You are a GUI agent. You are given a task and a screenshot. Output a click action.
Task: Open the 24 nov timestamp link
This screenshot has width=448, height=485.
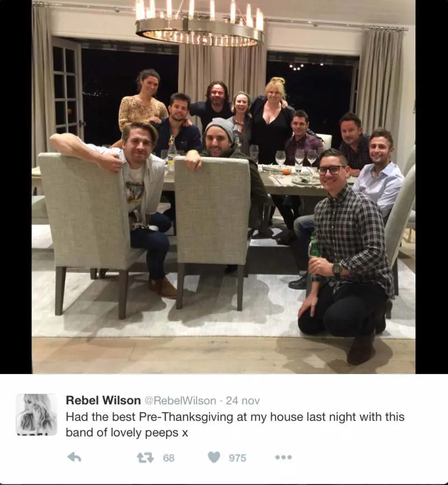243,400
